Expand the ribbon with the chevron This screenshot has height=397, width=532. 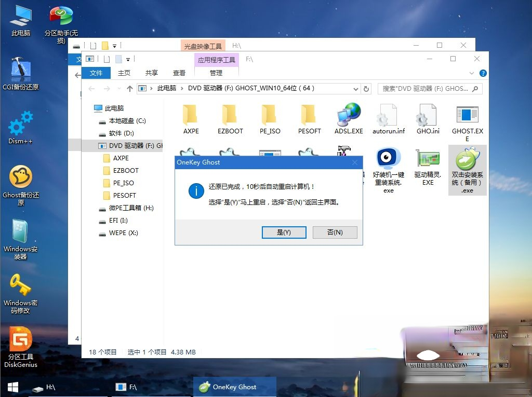point(471,73)
